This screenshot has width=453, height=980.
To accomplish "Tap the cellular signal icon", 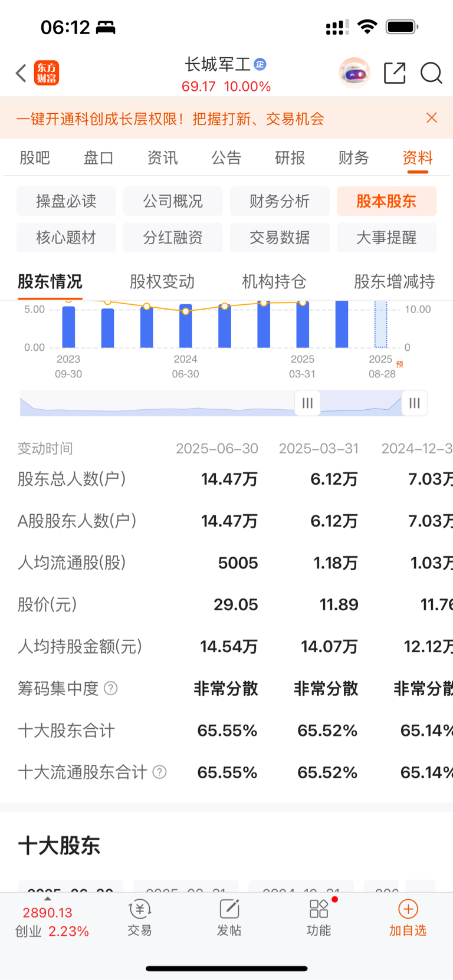I will coord(337,27).
